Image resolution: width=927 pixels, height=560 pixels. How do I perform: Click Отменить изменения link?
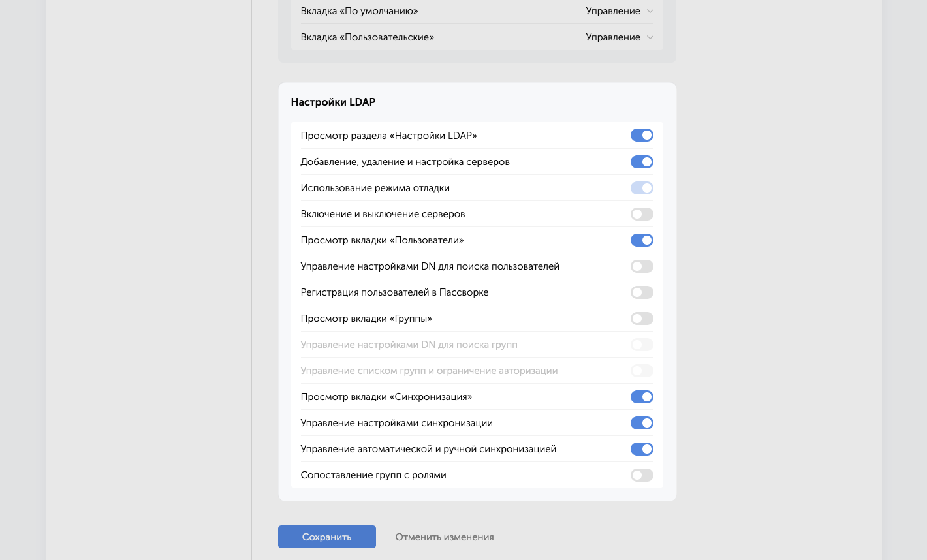pos(445,537)
